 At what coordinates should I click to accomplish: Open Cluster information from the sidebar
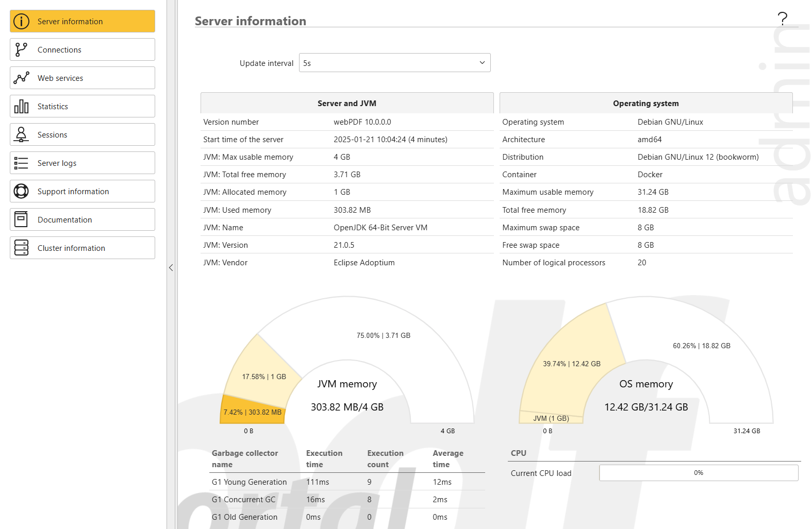[82, 248]
